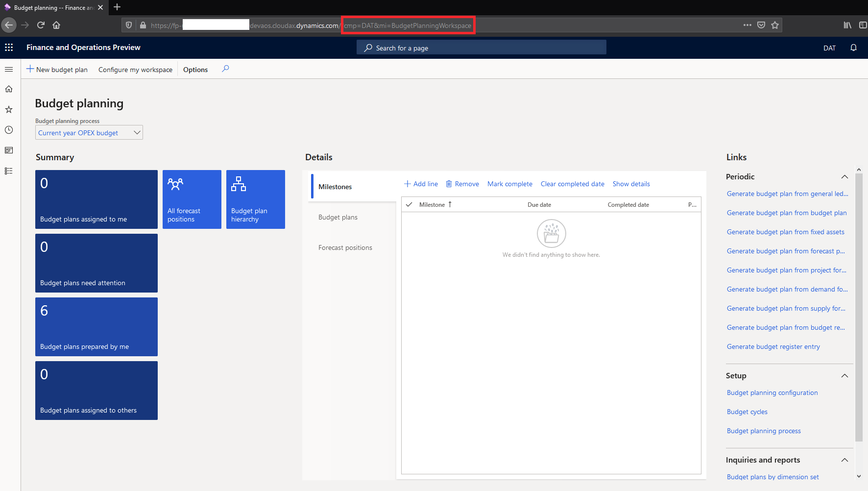Click Show details
The image size is (868, 491).
631,184
